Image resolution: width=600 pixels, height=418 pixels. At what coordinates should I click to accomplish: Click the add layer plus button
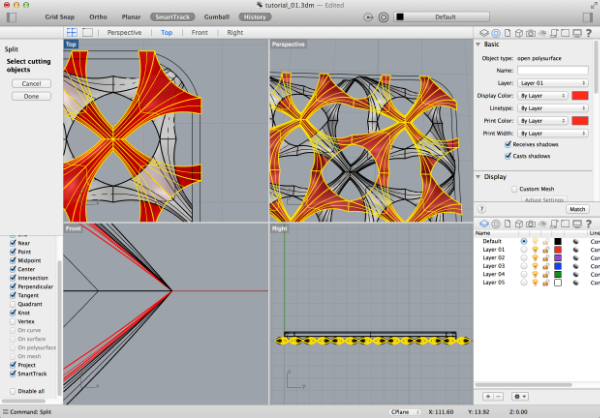point(490,396)
